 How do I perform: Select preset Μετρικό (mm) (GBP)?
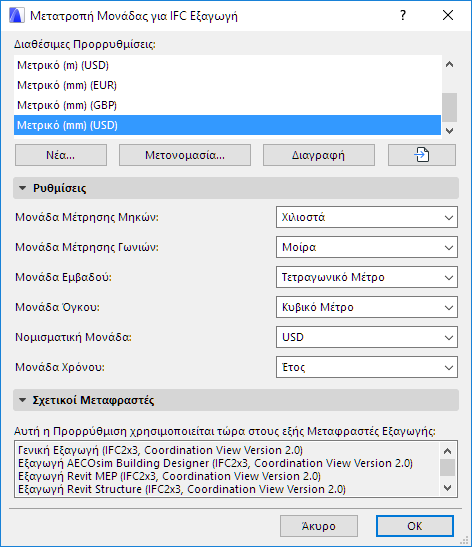[227, 105]
